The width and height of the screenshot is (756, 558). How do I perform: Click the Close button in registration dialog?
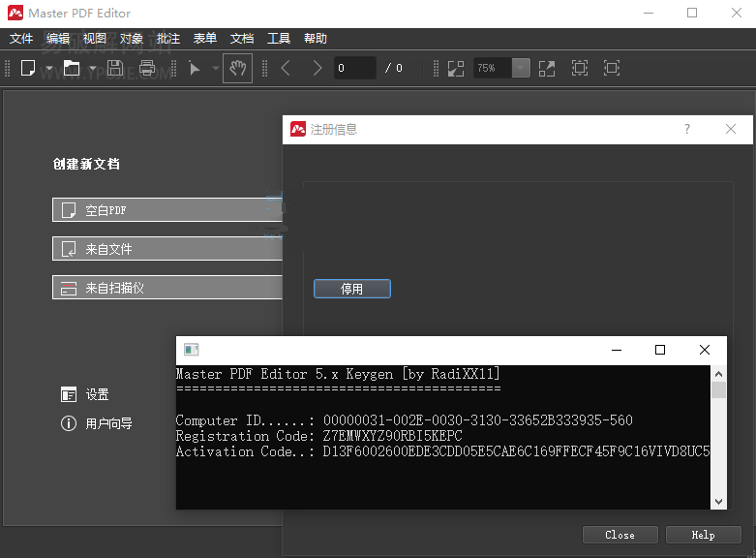click(620, 535)
